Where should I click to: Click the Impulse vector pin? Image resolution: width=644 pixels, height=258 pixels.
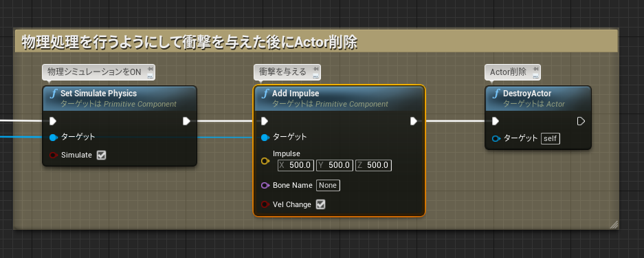265,161
